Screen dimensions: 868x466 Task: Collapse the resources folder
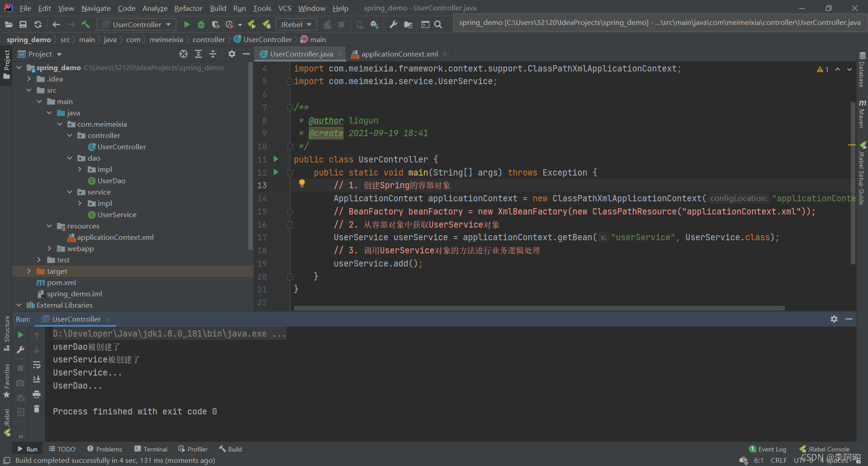tap(49, 226)
